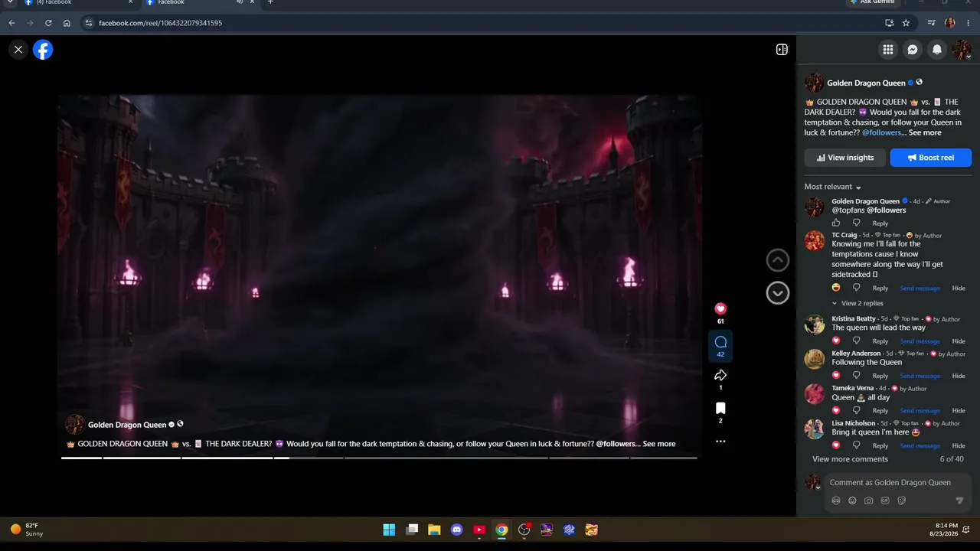Add a GIF to the comment
The image size is (980, 551).
pyautogui.click(x=885, y=500)
